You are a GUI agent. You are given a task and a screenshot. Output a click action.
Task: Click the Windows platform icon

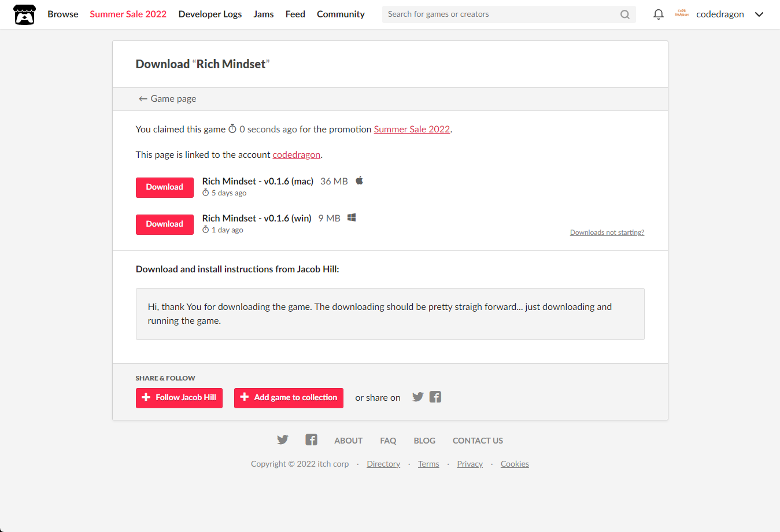(x=352, y=218)
